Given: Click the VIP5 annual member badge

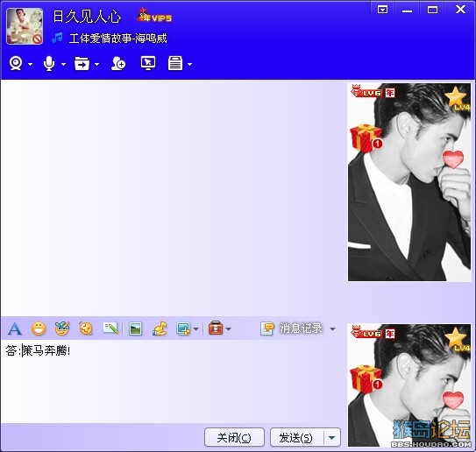Looking at the screenshot, I should pyautogui.click(x=154, y=16).
